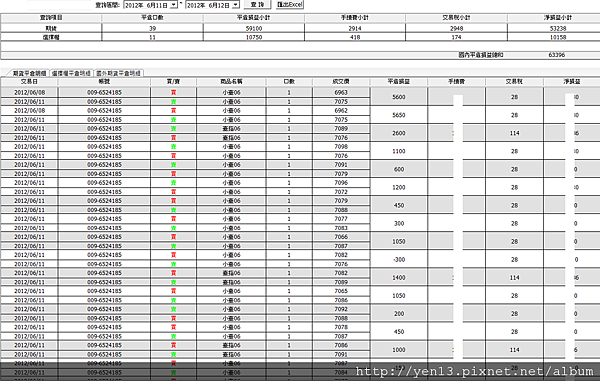Select the 平倉損益 cell 5600
The height and width of the screenshot is (381, 600).
point(399,97)
